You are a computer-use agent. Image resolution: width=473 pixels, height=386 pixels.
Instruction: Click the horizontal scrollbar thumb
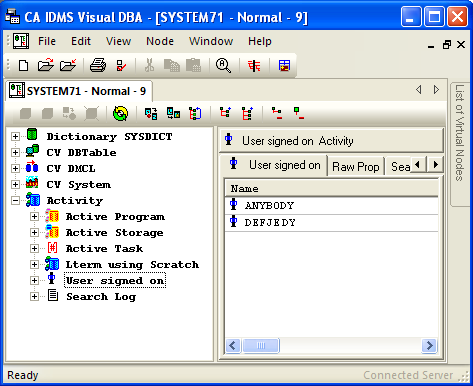[261, 346]
